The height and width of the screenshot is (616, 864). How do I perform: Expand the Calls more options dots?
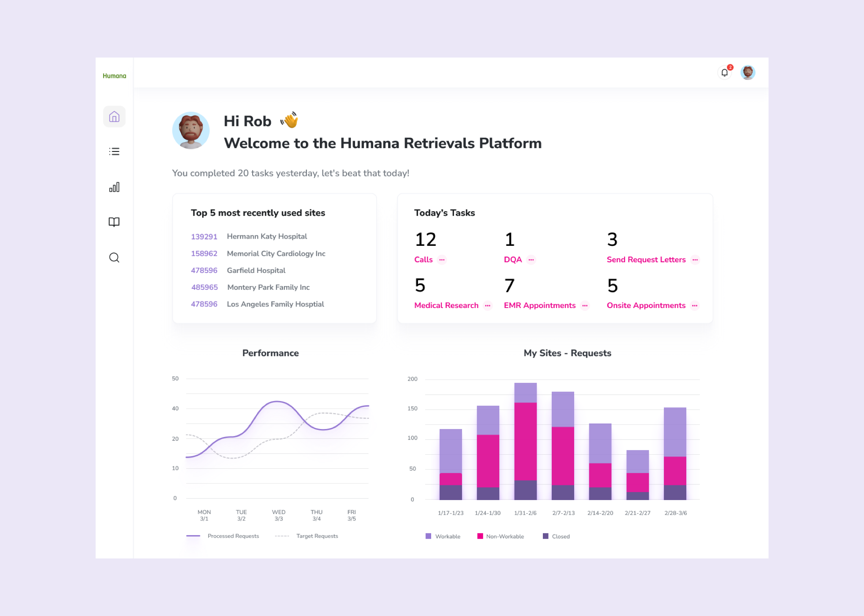click(442, 260)
